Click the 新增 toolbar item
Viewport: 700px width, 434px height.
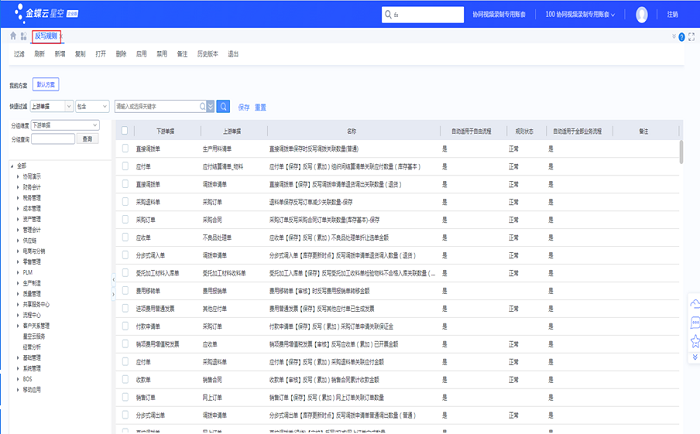(x=60, y=54)
